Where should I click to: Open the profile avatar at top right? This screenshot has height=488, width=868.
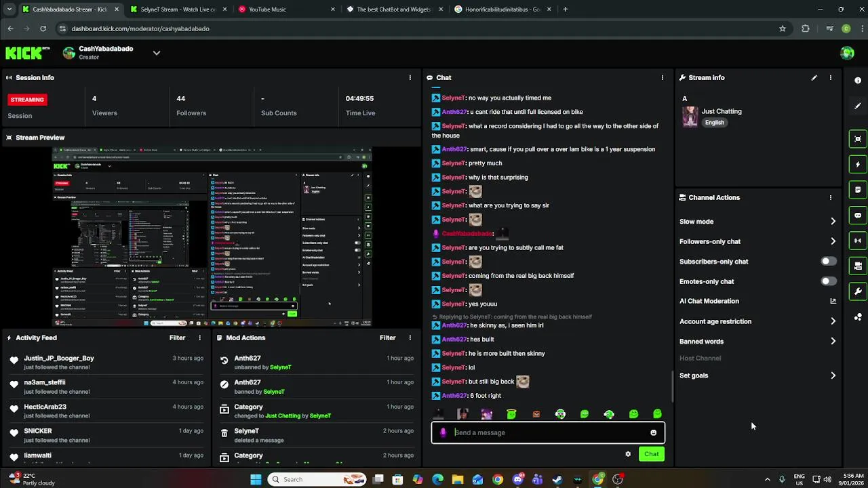click(x=846, y=53)
